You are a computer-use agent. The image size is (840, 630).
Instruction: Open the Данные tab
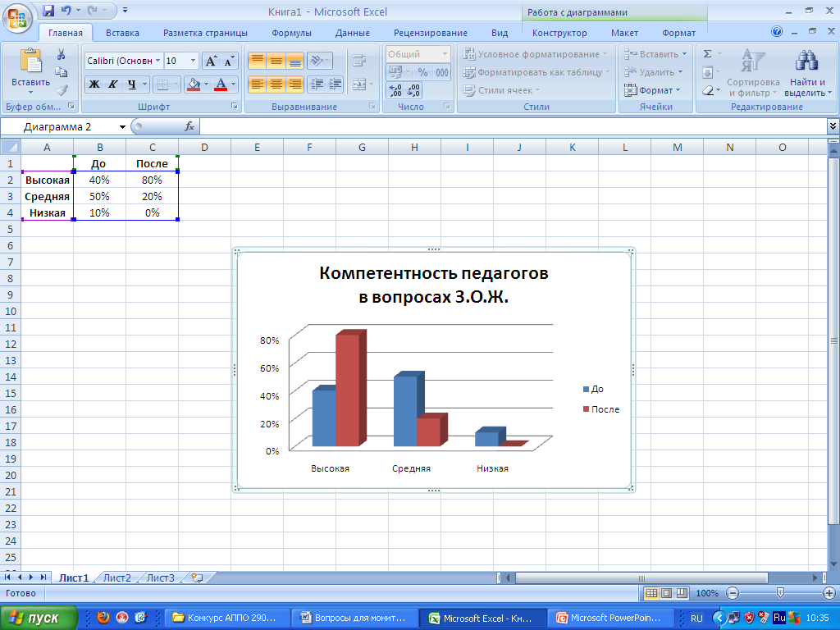(x=353, y=33)
